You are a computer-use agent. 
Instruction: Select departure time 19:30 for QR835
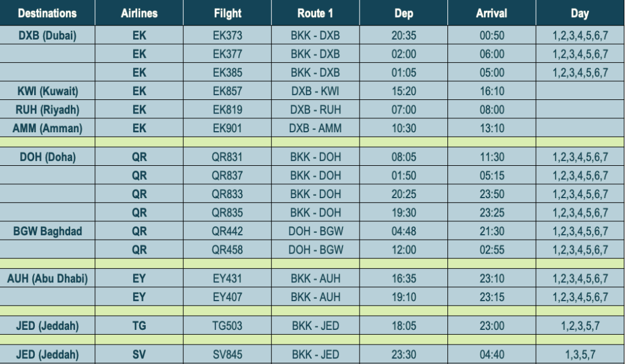point(403,213)
